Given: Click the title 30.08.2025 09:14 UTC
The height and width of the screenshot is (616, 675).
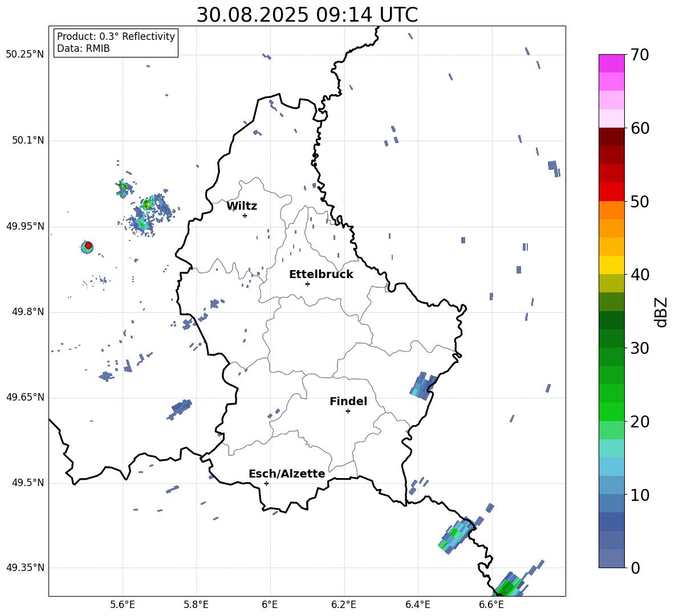Looking at the screenshot, I should click(307, 15).
